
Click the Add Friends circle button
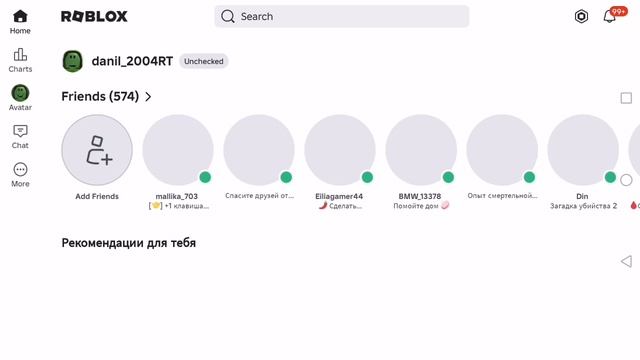tap(97, 150)
